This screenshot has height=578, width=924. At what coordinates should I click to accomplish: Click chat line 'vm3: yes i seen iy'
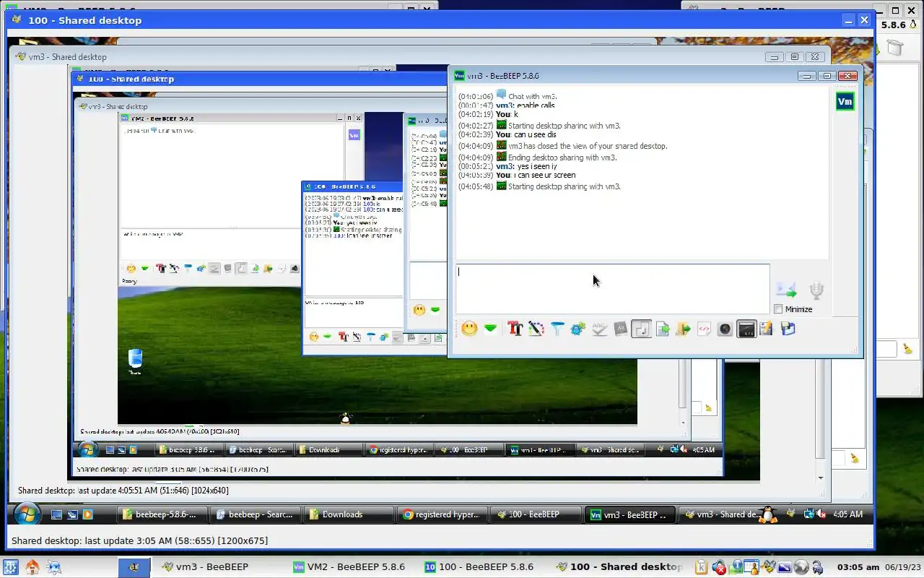(x=507, y=166)
